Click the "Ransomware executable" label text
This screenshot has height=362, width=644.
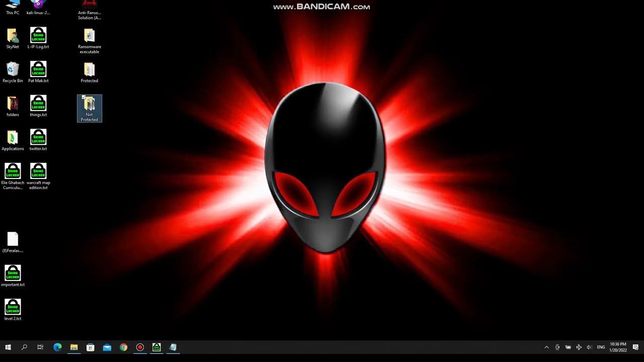click(90, 49)
